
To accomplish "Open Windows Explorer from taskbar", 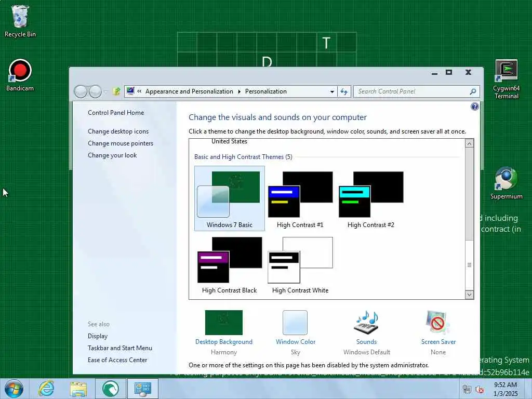I will 78,389.
